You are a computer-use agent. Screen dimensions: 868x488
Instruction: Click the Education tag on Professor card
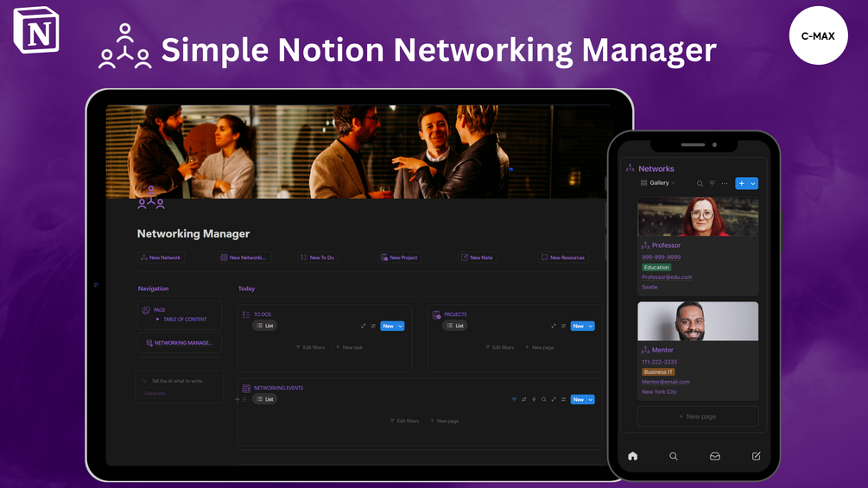pyautogui.click(x=656, y=267)
